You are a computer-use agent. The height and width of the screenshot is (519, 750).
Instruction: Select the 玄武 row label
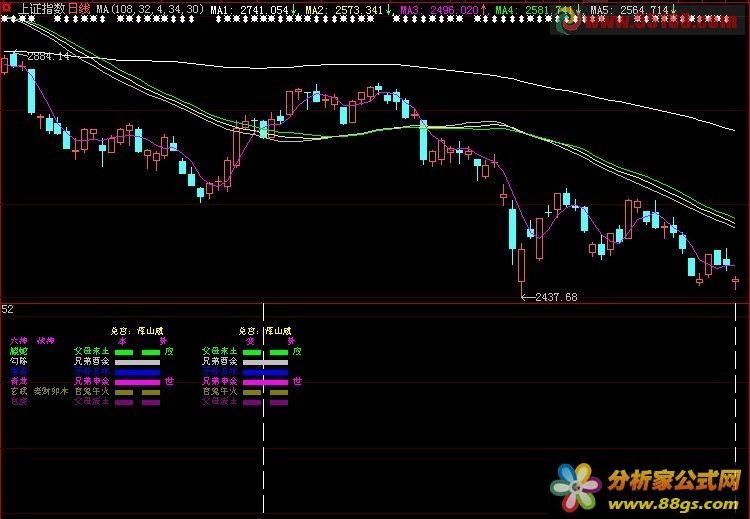[x=19, y=391]
